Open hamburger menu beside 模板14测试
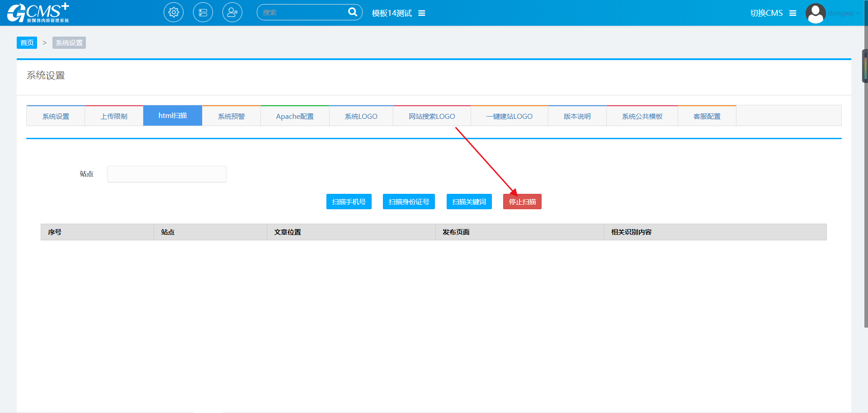The height and width of the screenshot is (413, 868). (x=422, y=13)
